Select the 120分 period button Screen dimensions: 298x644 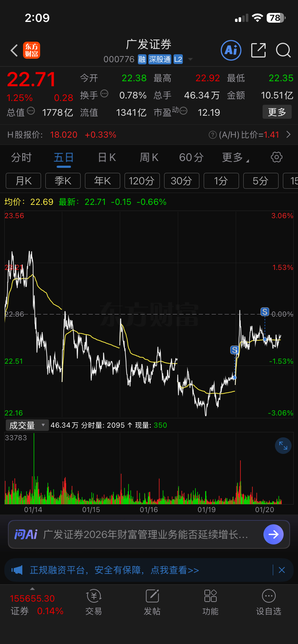click(142, 181)
